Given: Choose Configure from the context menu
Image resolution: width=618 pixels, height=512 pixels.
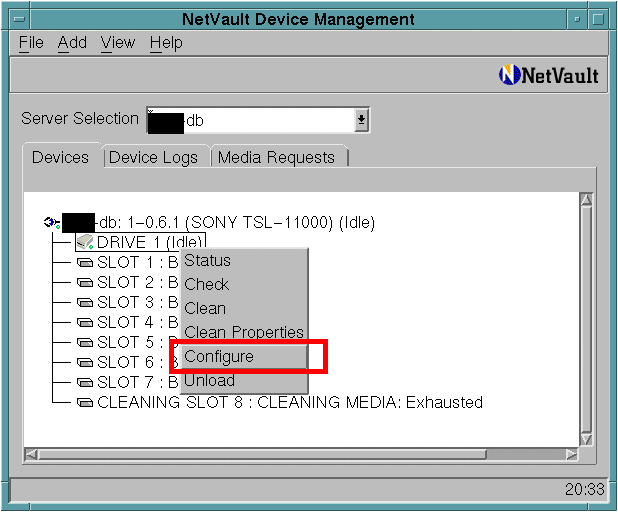Looking at the screenshot, I should tap(244, 356).
